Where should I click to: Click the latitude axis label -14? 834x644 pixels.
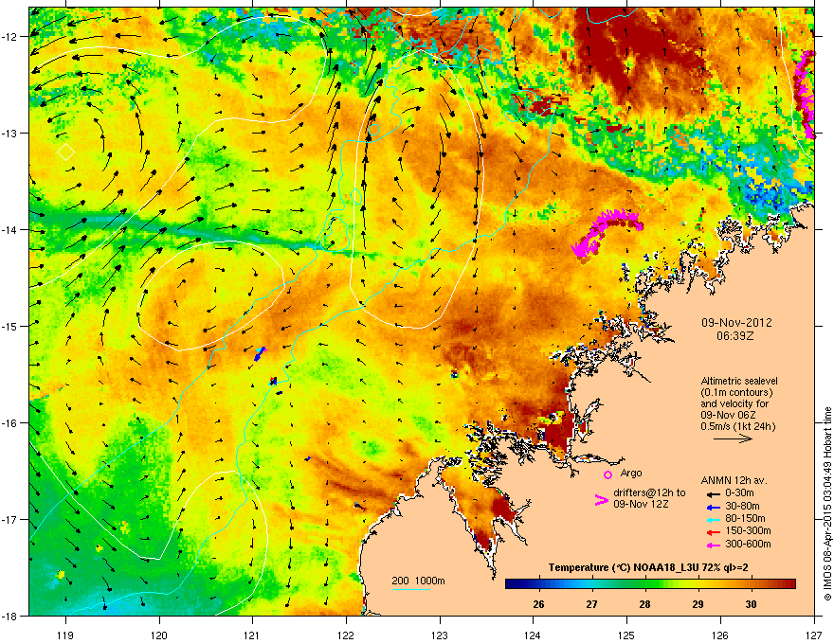point(9,229)
